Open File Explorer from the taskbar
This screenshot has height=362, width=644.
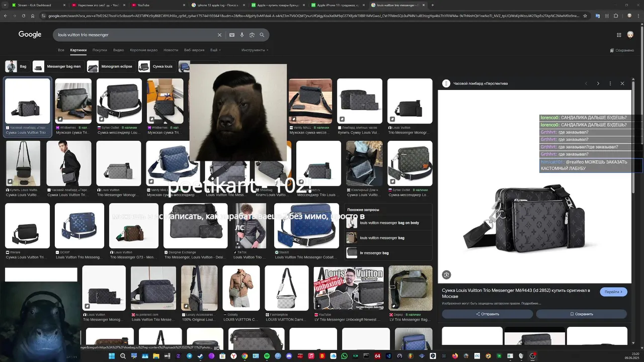156,356
